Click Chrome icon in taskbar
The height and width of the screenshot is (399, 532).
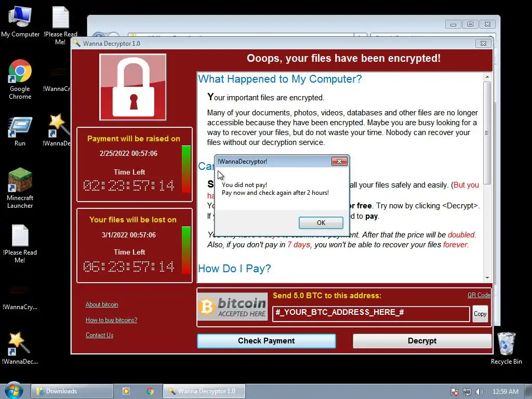coord(150,391)
